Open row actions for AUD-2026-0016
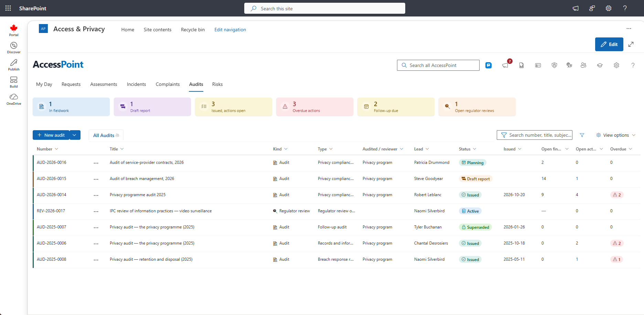The height and width of the screenshot is (315, 644). [96, 163]
